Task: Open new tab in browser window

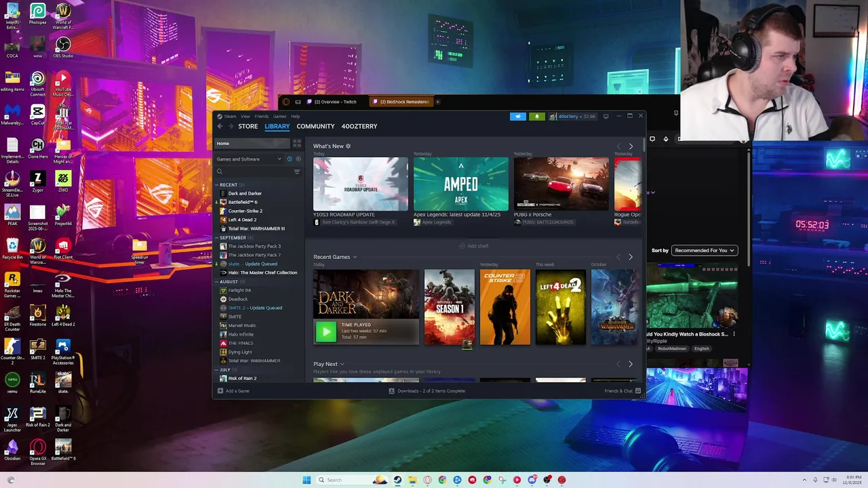Action: [437, 102]
